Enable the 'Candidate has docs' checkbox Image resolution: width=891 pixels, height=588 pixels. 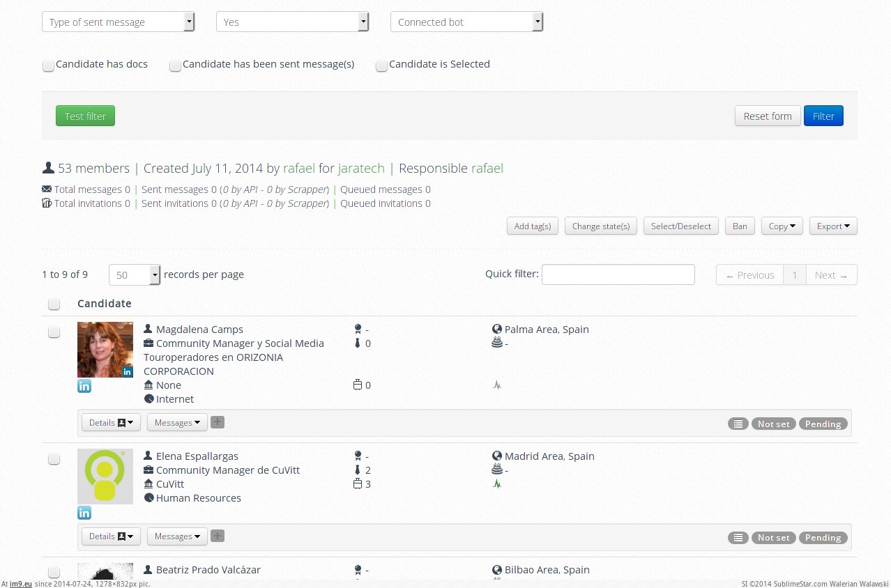point(48,65)
